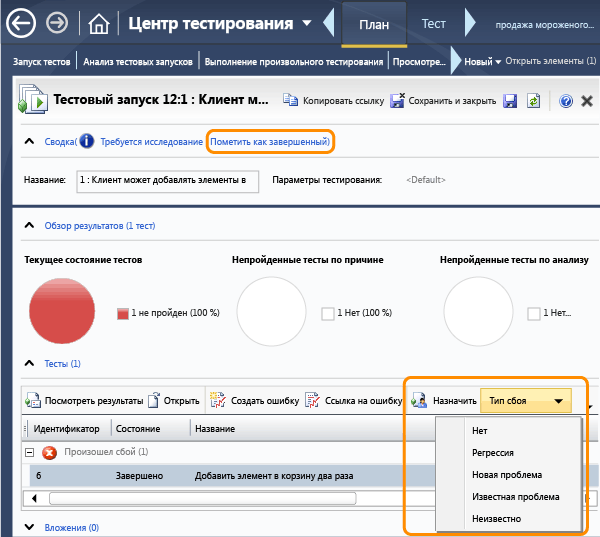The width and height of the screenshot is (600, 537).
Task: Click the Обзор результатов (1 тест) link
Action: click(100, 225)
